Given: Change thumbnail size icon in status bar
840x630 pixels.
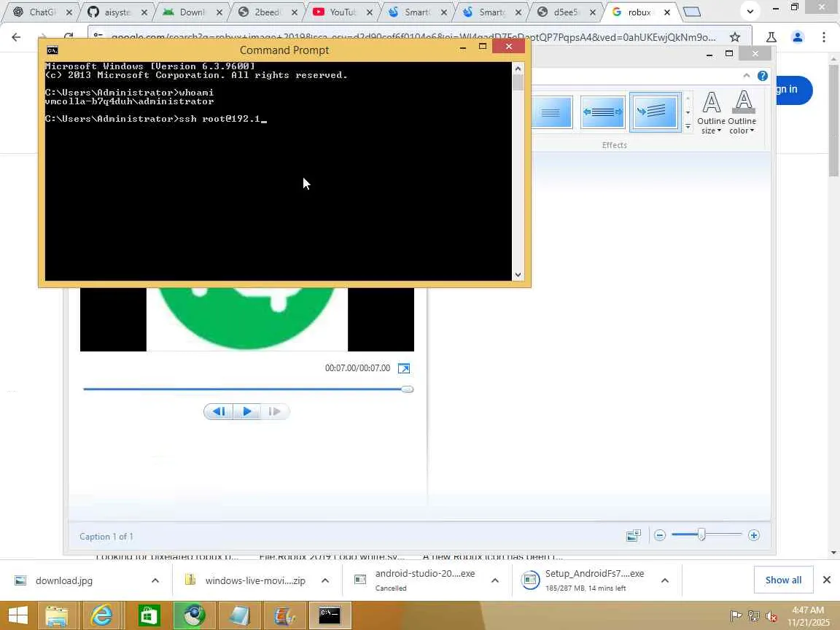Looking at the screenshot, I should pos(633,535).
